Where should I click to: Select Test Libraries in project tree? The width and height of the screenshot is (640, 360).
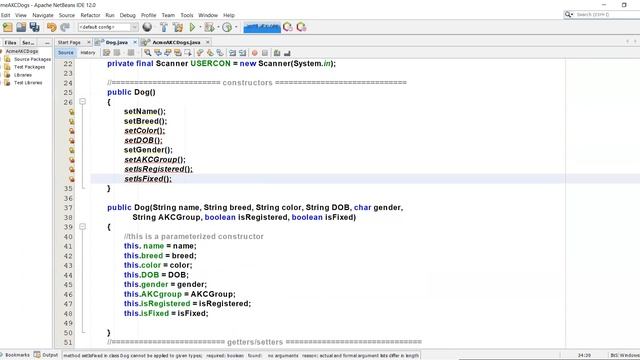28,83
